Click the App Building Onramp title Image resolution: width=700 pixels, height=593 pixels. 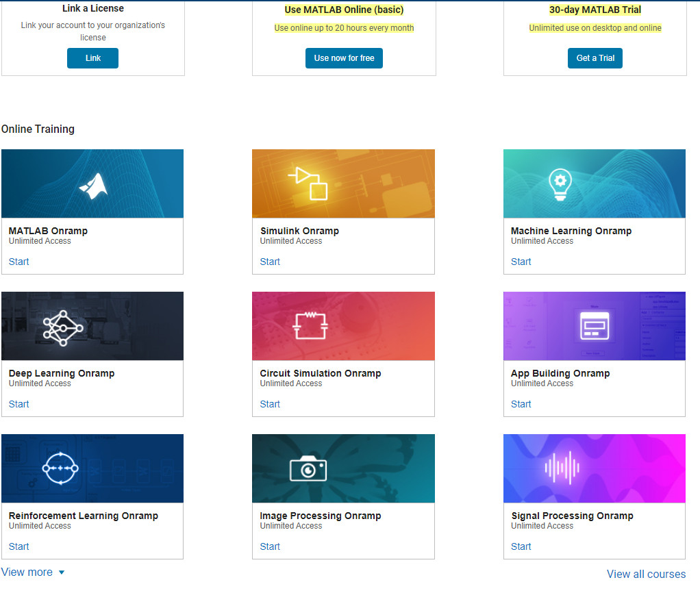(x=560, y=373)
